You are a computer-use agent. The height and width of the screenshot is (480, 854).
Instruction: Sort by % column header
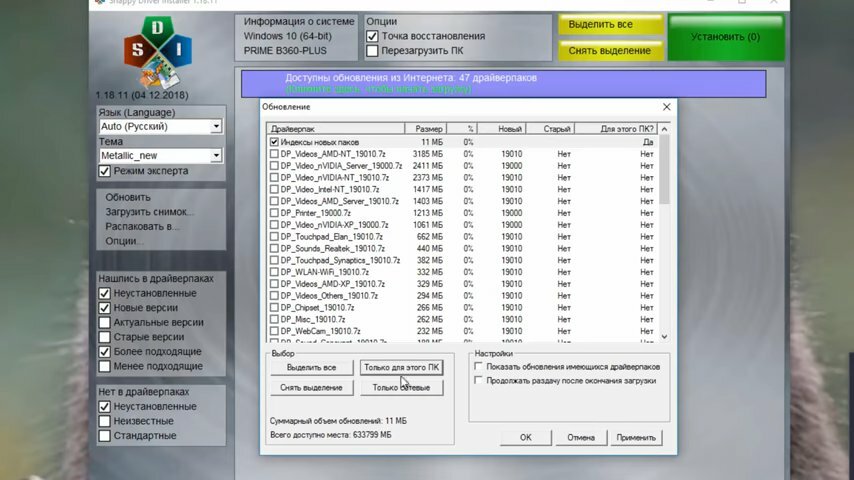tap(462, 129)
